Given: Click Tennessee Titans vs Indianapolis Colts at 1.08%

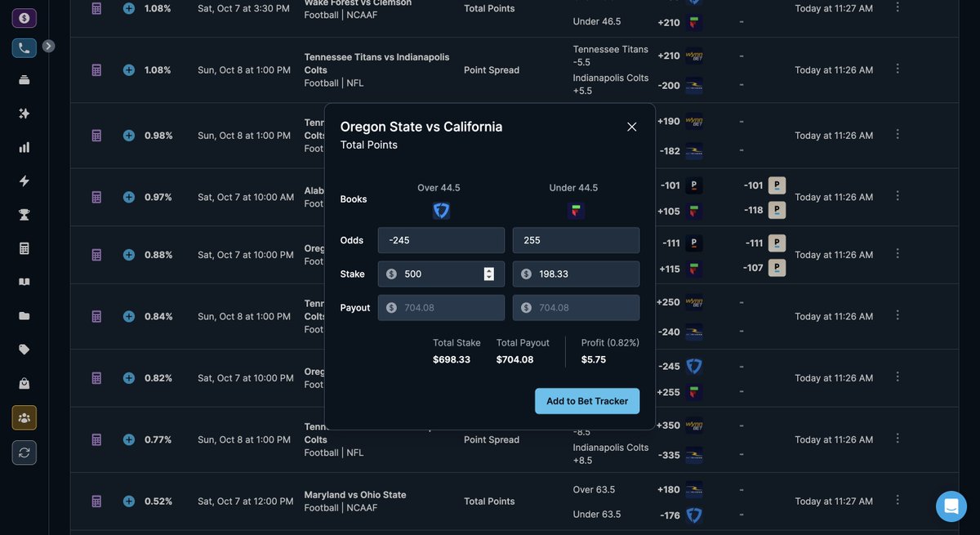Looking at the screenshot, I should 376,64.
